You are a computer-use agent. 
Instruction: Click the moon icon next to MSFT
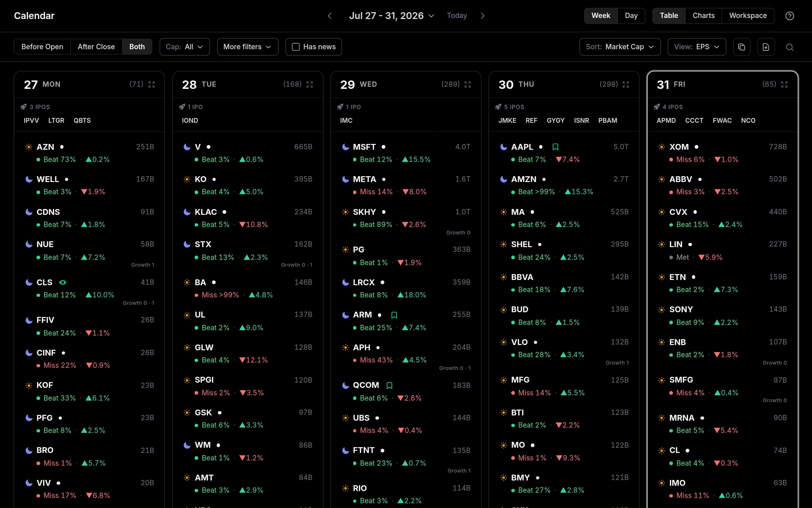(345, 147)
